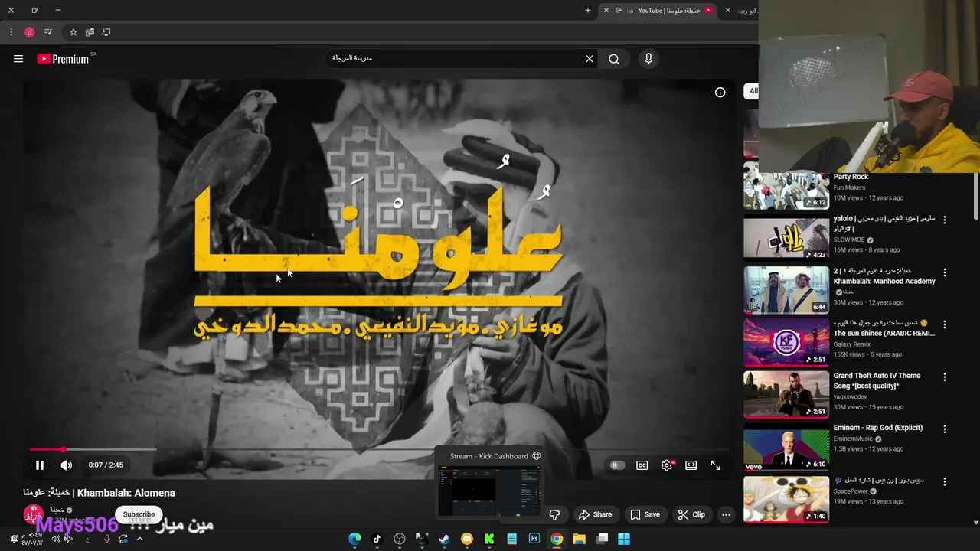Pause the playing video
This screenshot has height=551, width=980.
[x=40, y=465]
